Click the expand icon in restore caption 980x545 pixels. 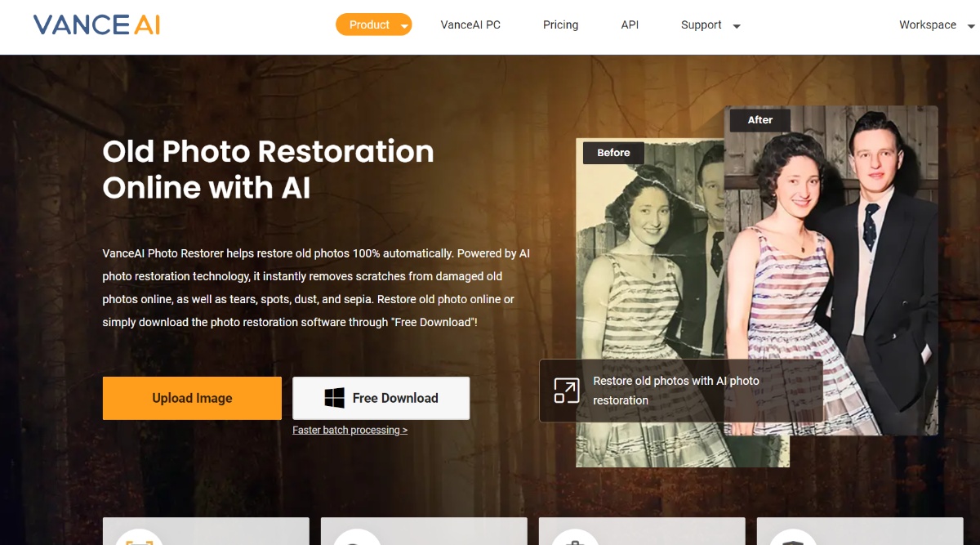point(566,391)
